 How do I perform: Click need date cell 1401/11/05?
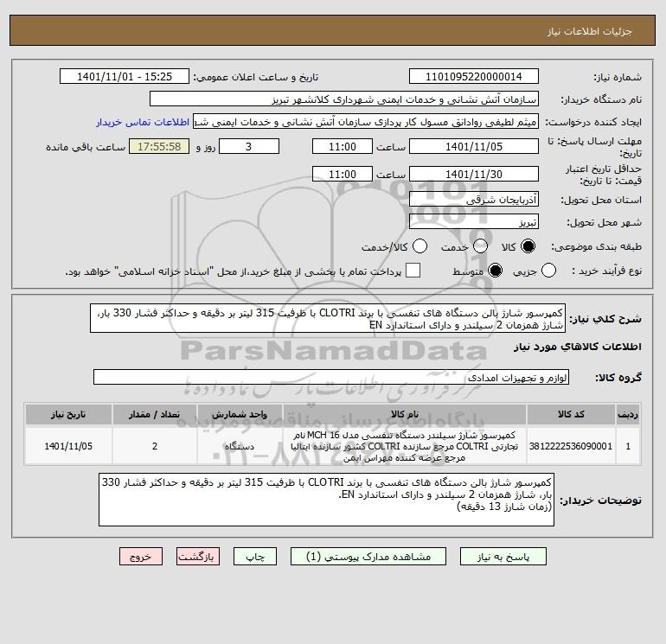click(68, 446)
